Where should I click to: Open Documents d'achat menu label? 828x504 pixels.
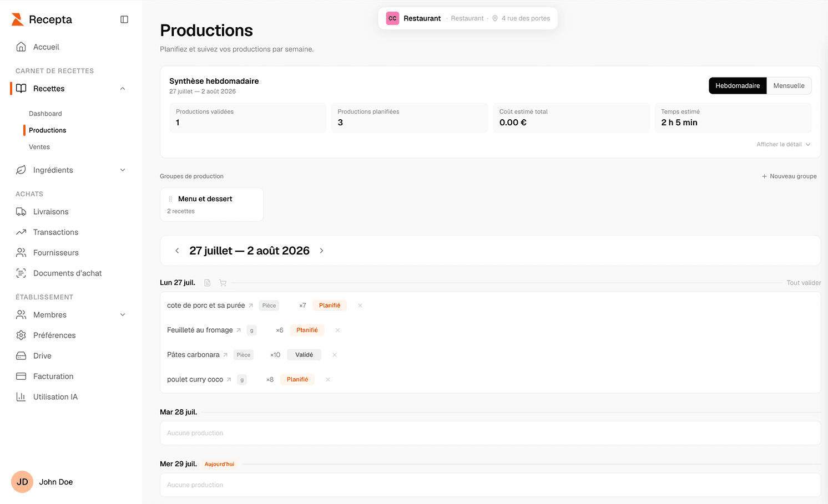click(x=68, y=273)
